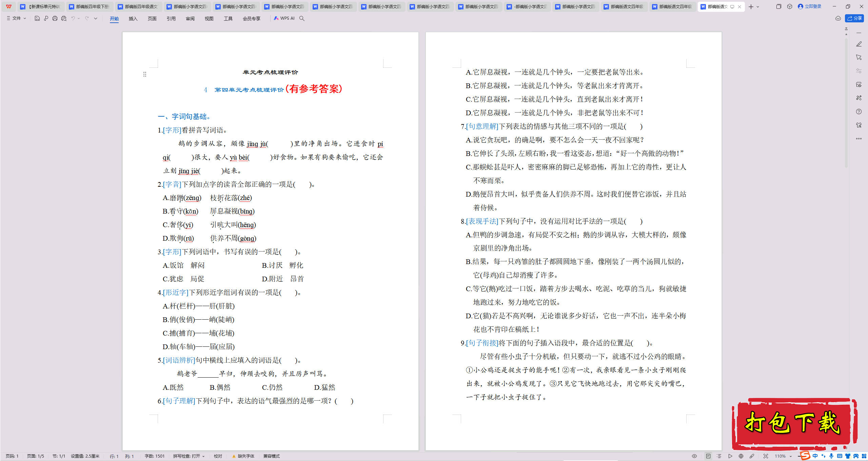Click the cloud sync status icon
Image resolution: width=868 pixels, height=461 pixels.
coord(838,18)
